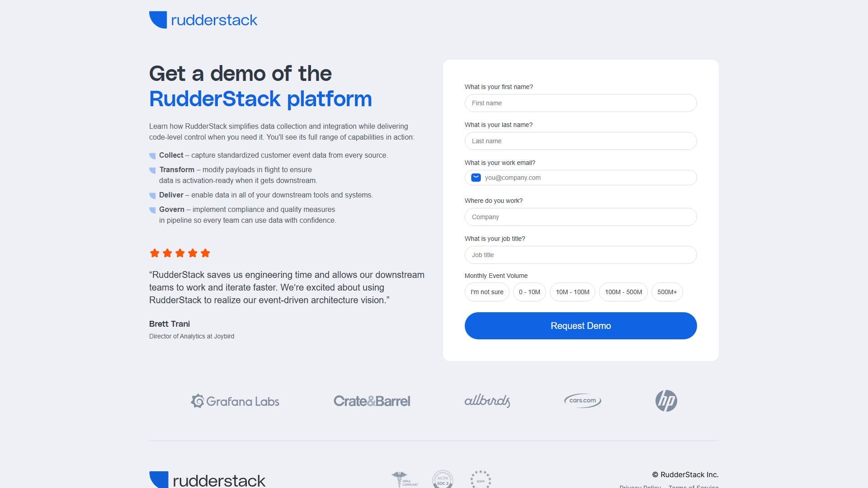Click the testimonial quote about engineering time
This screenshot has width=868, height=488.
[287, 287]
